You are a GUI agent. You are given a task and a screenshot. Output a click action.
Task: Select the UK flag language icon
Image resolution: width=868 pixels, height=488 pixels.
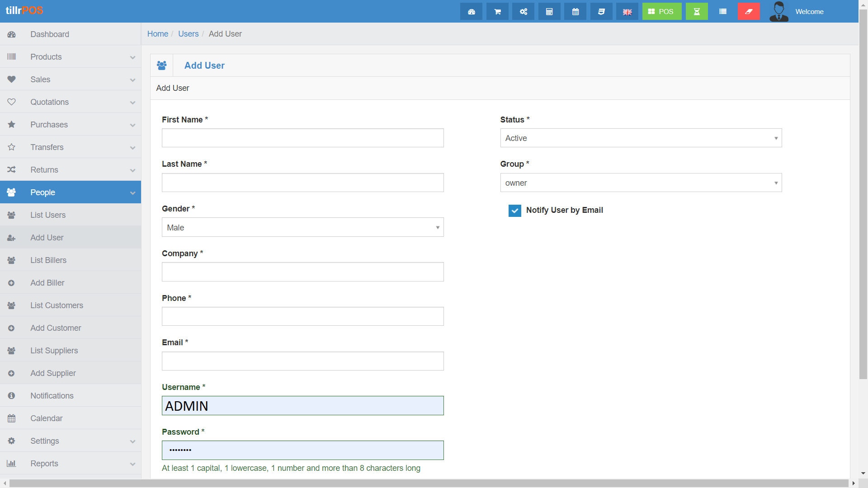click(627, 12)
